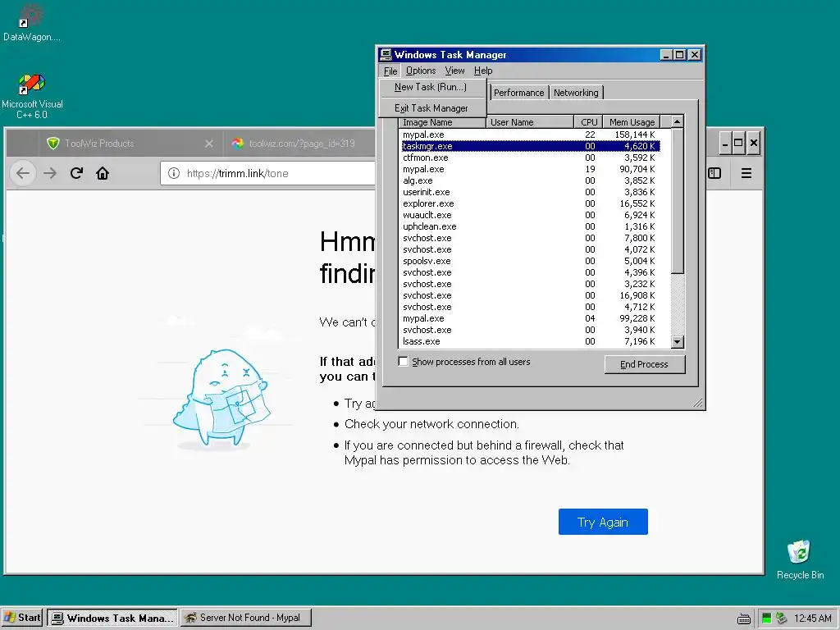The image size is (840, 630).
Task: Sort processes by Image Name column
Action: (442, 122)
